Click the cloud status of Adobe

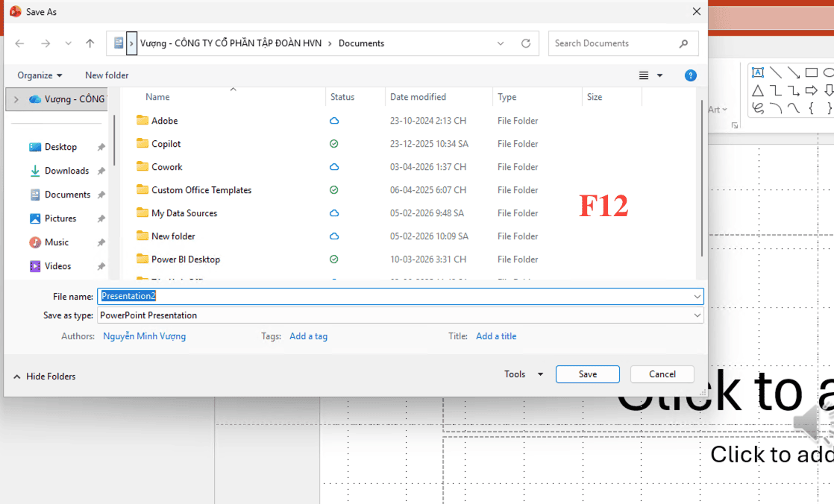pyautogui.click(x=334, y=121)
